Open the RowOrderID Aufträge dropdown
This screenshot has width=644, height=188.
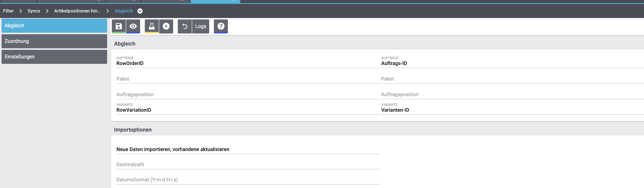pos(247,63)
